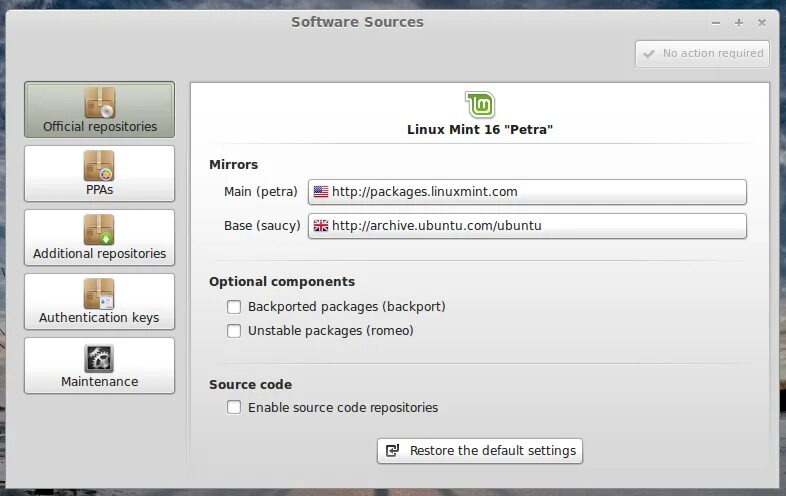This screenshot has width=786, height=496.
Task: Restore the default settings
Action: (x=480, y=451)
